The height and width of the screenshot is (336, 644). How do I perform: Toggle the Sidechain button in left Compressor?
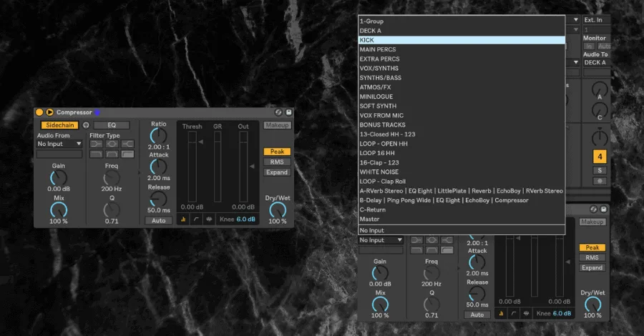click(60, 125)
